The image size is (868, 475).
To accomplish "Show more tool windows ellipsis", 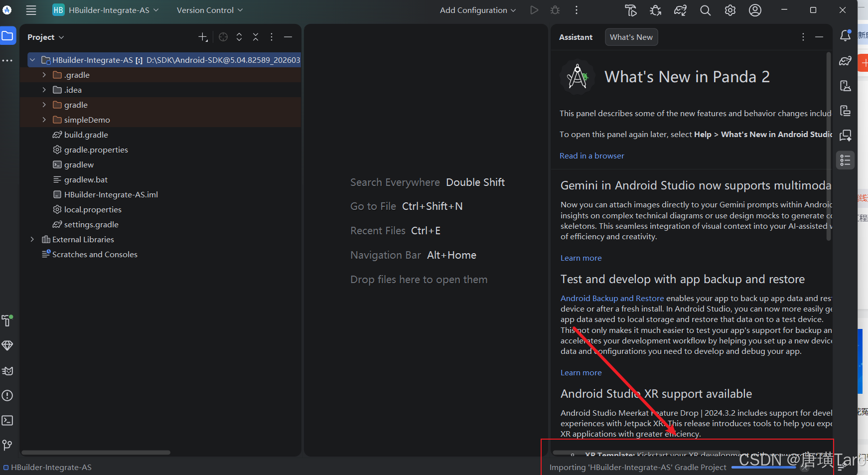I will [7, 60].
